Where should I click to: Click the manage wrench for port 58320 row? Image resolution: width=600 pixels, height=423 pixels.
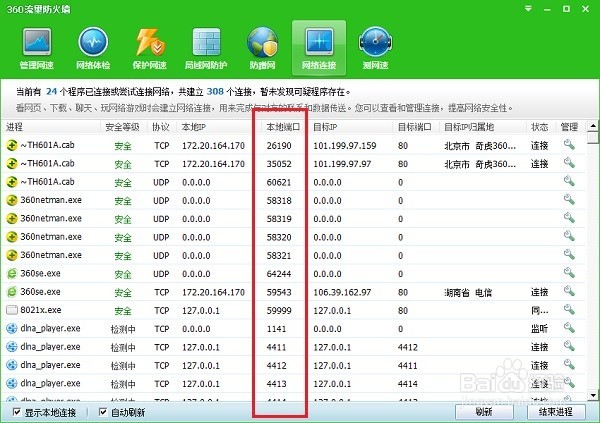(569, 237)
